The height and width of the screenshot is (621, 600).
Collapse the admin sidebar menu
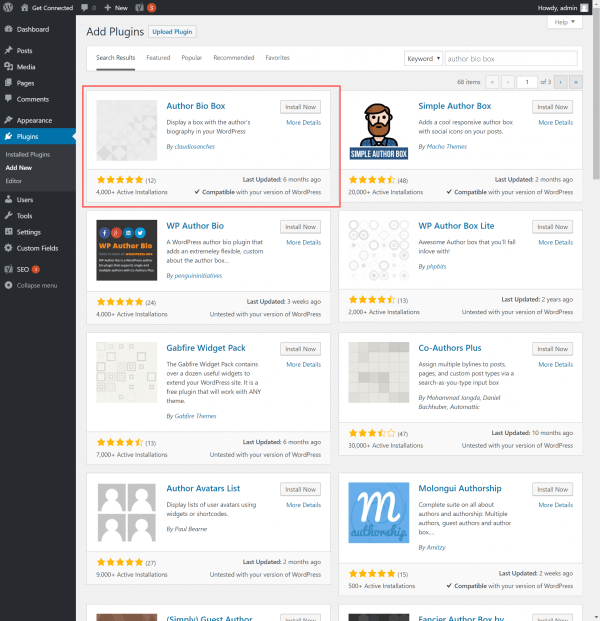pos(8,286)
